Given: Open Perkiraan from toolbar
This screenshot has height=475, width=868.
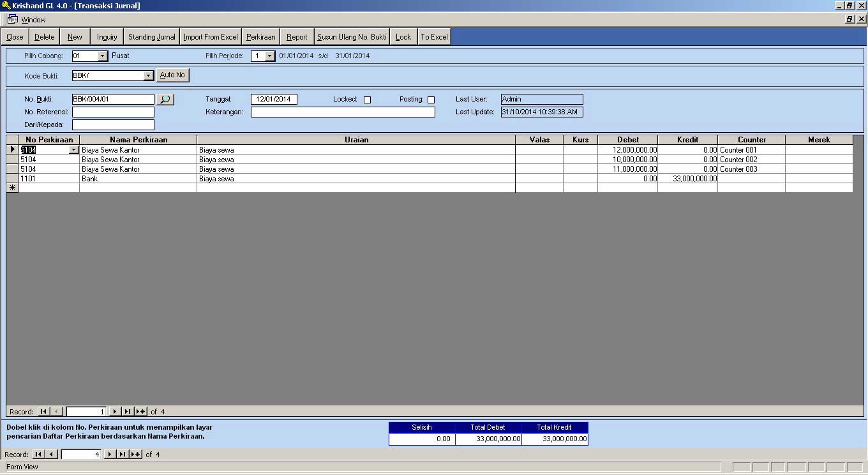Looking at the screenshot, I should (260, 37).
